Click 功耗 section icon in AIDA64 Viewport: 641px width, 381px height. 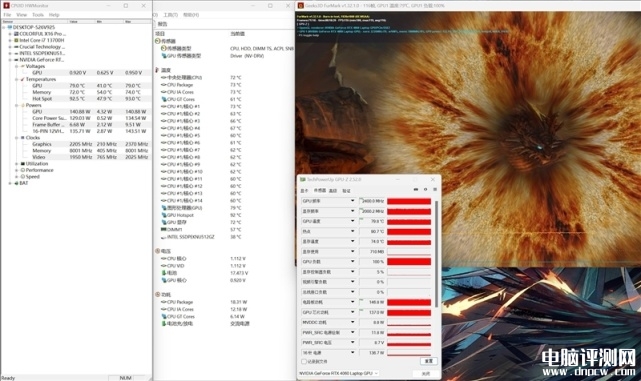[158, 295]
